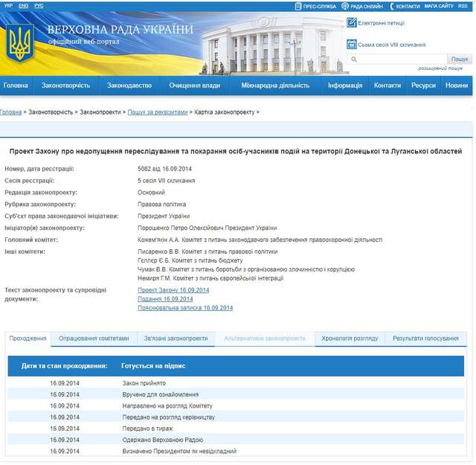Click the Рада онлайн broadcast icon
The width and height of the screenshot is (476, 465).
345,6
